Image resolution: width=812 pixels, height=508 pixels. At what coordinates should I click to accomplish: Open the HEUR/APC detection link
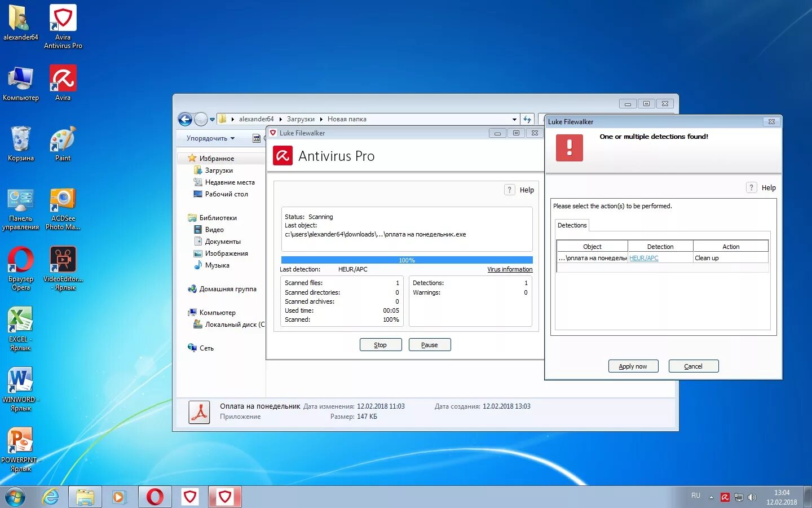pyautogui.click(x=644, y=258)
